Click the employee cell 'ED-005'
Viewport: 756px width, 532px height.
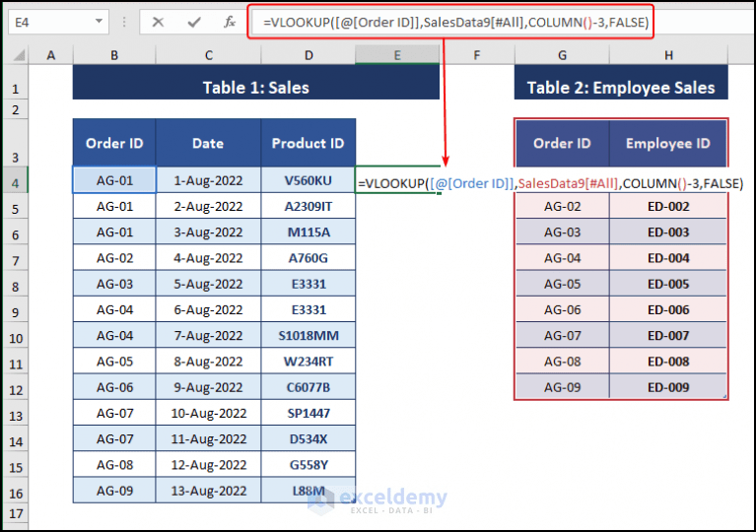point(668,284)
